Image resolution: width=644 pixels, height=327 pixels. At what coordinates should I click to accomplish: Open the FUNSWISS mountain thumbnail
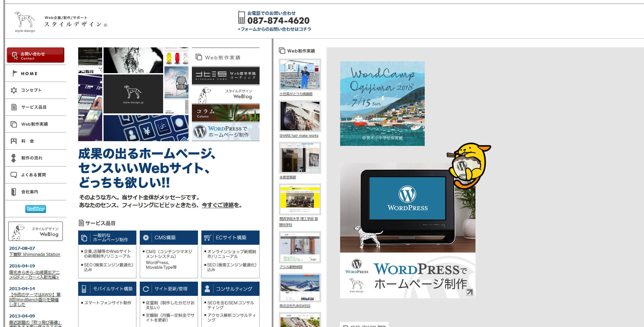coord(300,288)
